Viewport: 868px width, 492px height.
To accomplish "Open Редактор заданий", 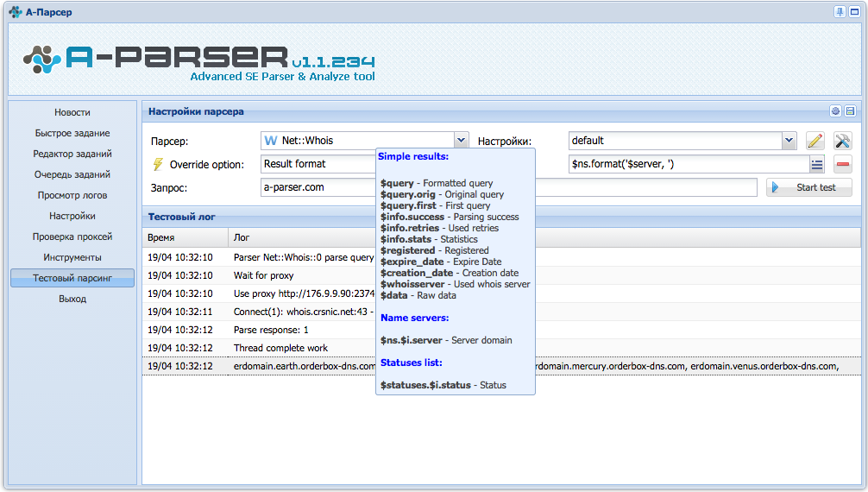I will click(72, 154).
